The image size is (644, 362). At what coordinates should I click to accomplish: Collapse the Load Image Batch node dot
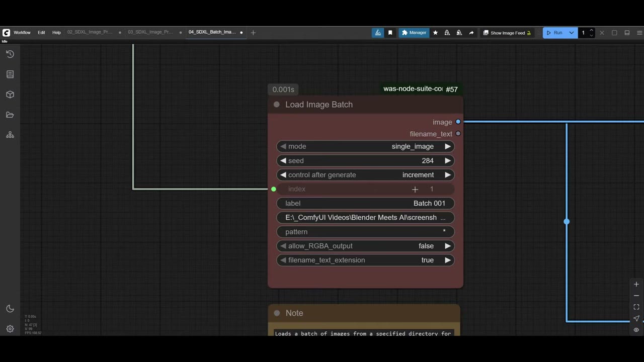276,105
